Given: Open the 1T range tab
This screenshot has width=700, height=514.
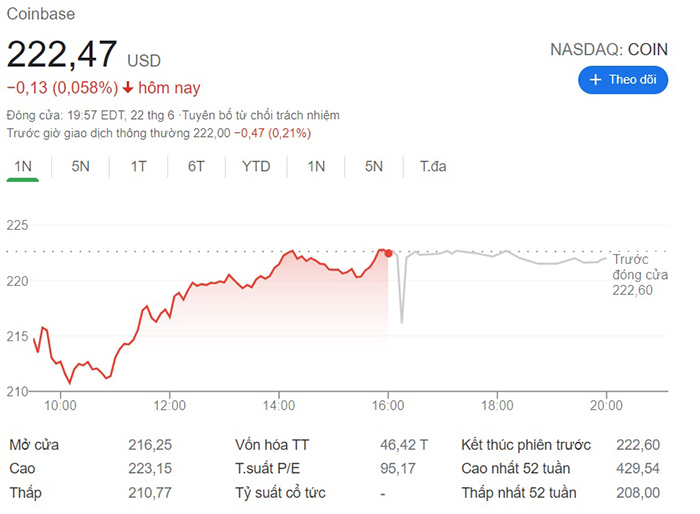Looking at the screenshot, I should [x=138, y=167].
